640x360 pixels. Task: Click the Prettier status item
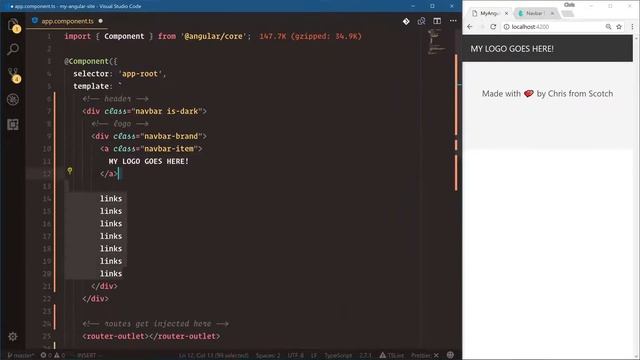tap(424, 356)
